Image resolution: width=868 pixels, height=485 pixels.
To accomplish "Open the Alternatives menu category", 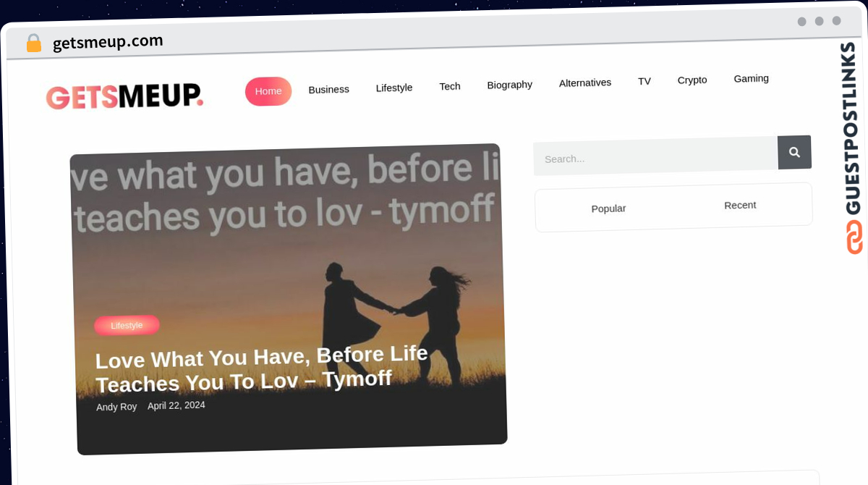I will (x=585, y=83).
